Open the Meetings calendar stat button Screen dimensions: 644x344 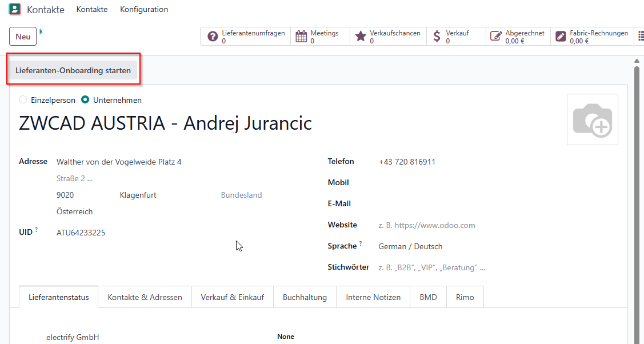(x=320, y=37)
